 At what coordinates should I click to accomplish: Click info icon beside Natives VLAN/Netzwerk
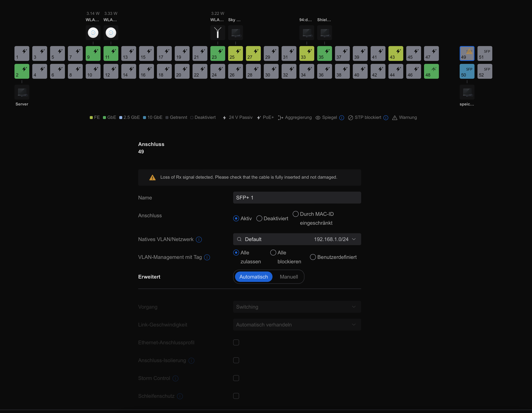point(199,240)
